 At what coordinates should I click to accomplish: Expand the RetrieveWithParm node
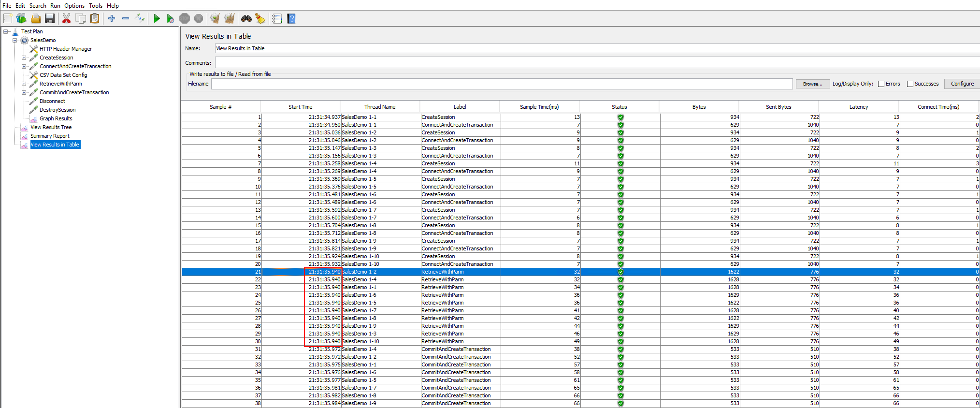click(24, 84)
